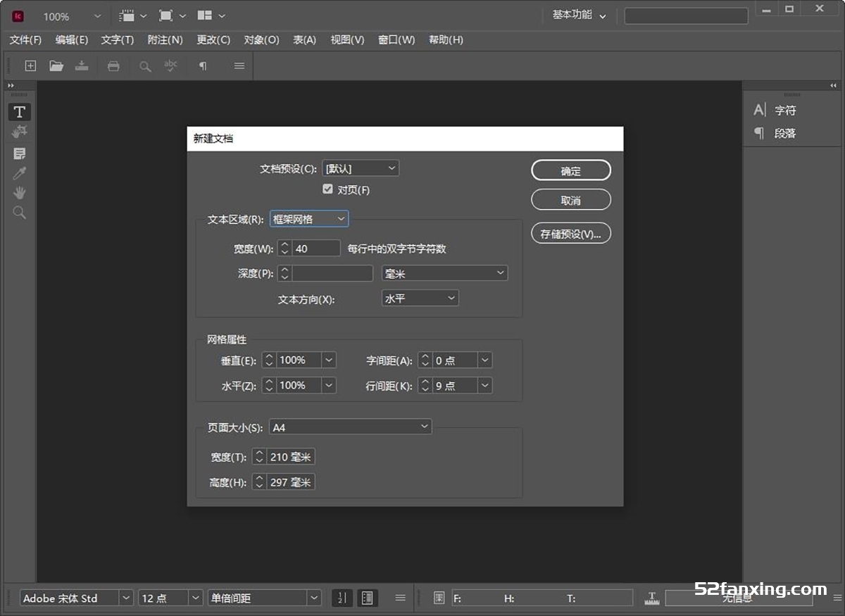Viewport: 845px width, 616px height.
Task: Click the 取消 Cancel button
Action: [x=571, y=200]
